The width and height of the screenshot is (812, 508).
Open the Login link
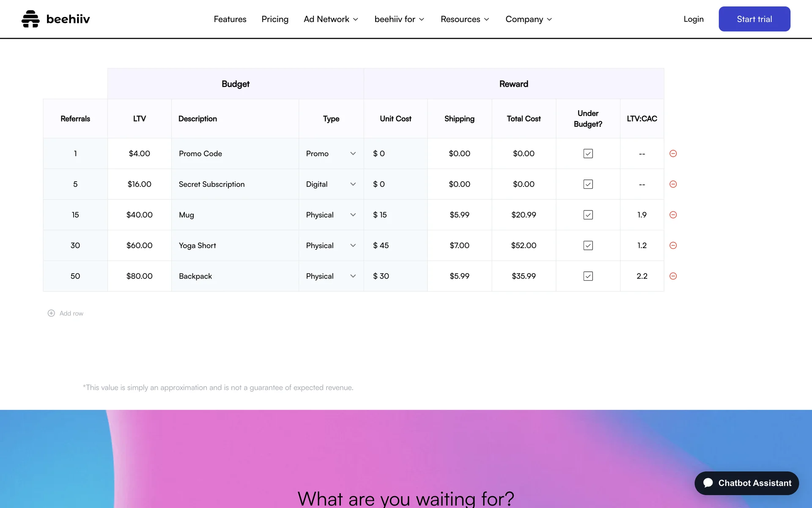[x=693, y=19]
